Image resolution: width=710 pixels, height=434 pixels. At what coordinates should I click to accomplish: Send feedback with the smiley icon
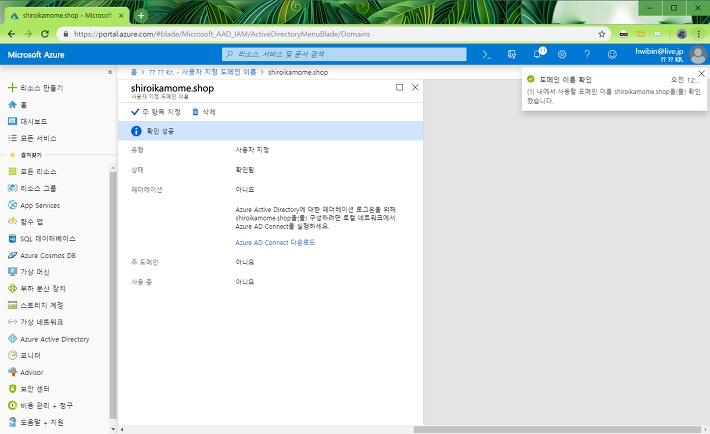coord(612,54)
